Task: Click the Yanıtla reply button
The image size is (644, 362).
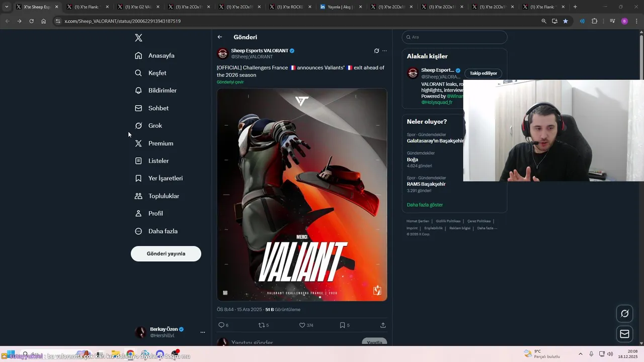Action: [374, 342]
